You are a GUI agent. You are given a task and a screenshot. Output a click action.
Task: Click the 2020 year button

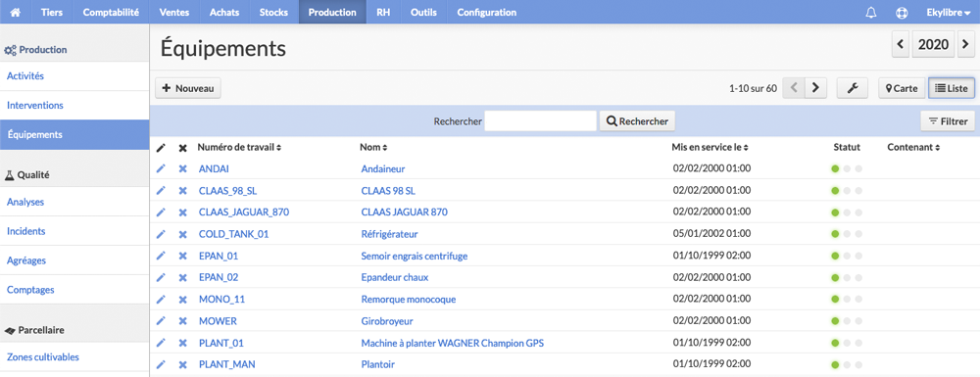point(933,44)
